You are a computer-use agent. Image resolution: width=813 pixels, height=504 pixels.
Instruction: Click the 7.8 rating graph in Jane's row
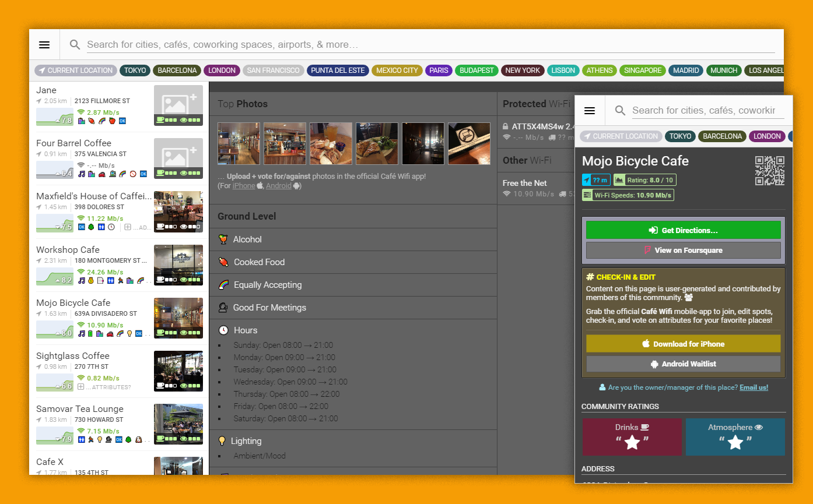point(55,117)
